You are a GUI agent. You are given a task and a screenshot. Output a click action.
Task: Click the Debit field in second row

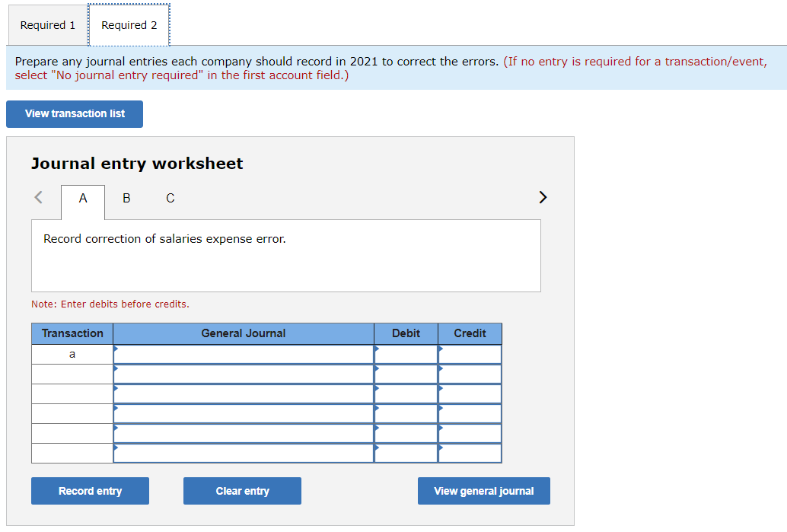click(x=406, y=374)
